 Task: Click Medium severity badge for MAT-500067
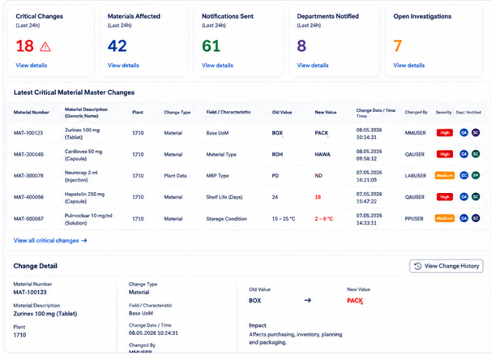pos(445,218)
